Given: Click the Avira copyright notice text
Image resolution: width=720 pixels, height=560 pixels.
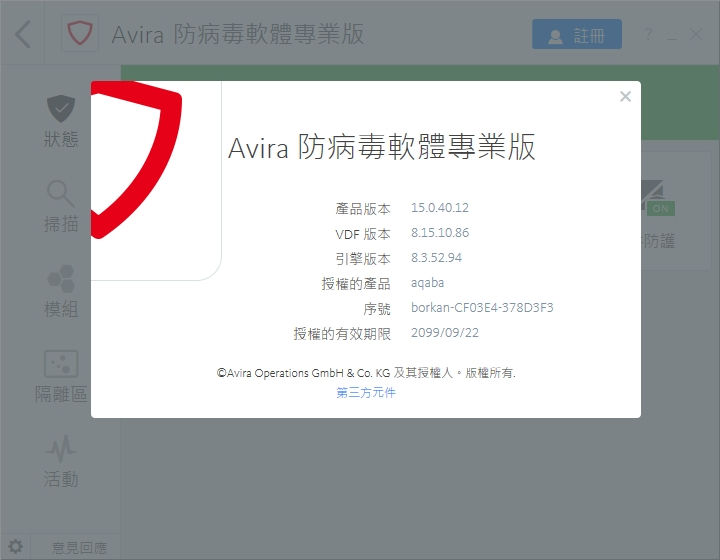Looking at the screenshot, I should click(x=366, y=372).
